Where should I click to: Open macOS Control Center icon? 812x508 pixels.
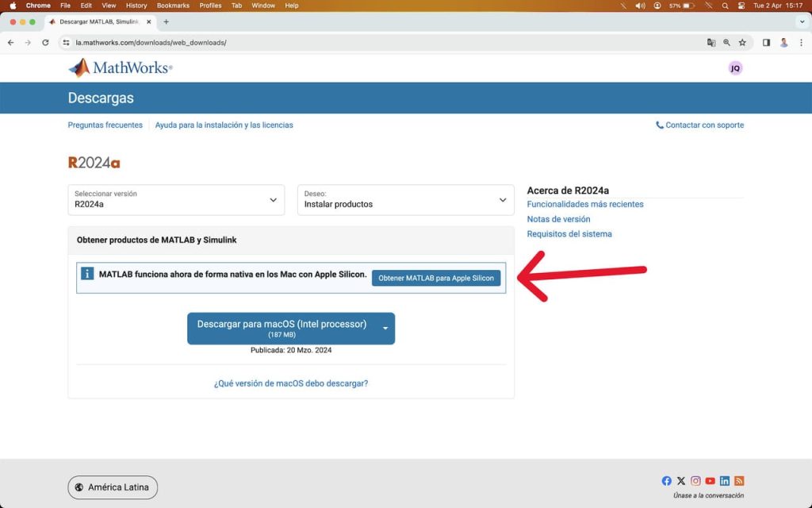coord(741,6)
